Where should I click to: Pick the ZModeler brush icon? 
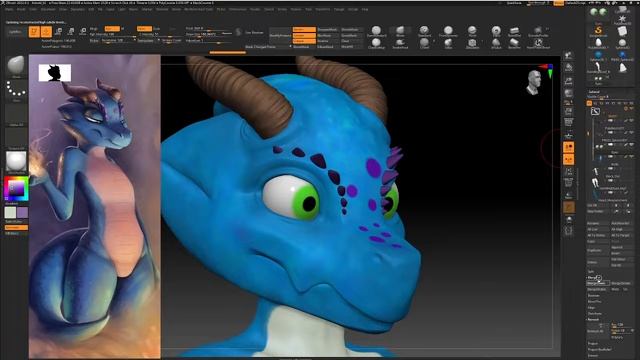[472, 43]
